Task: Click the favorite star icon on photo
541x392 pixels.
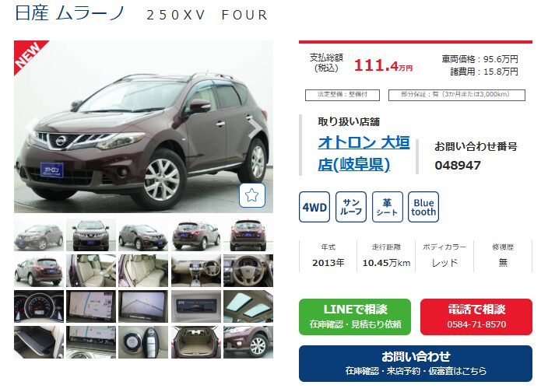Action: click(252, 195)
